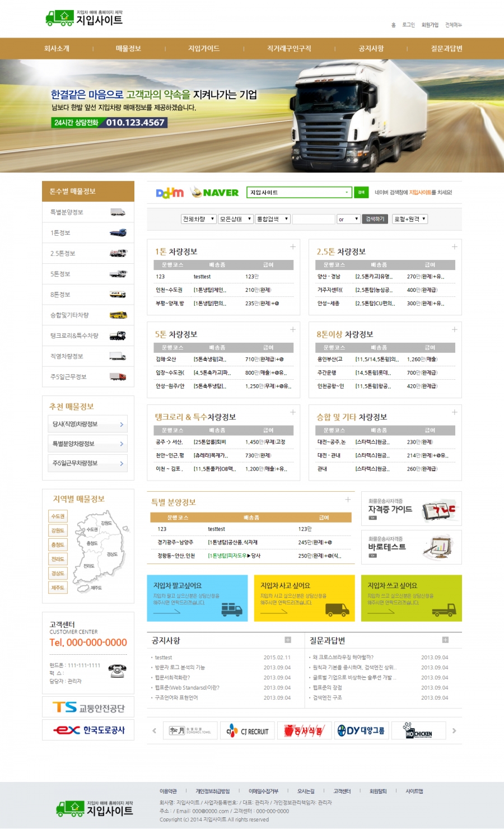
Task: Click the tanker truck icon for 탱크로리&특수차량
Action: coord(118,336)
